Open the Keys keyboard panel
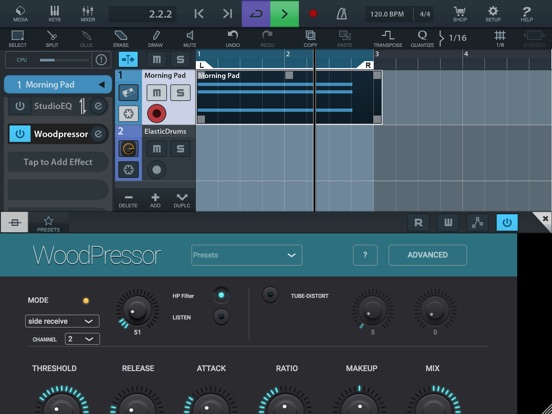The image size is (552, 414). (55, 14)
